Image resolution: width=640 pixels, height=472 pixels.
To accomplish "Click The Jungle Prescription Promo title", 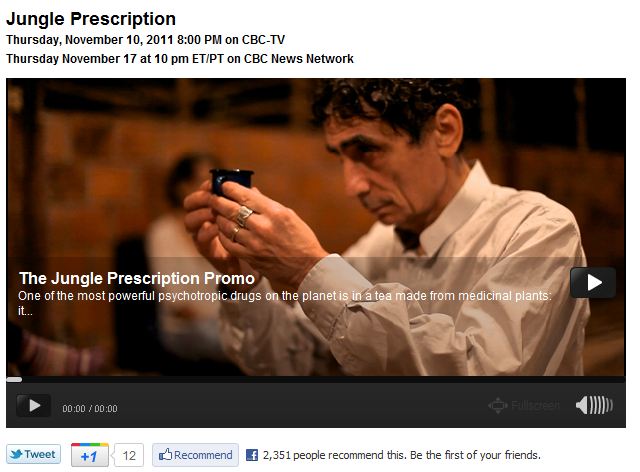I will pos(137,278).
